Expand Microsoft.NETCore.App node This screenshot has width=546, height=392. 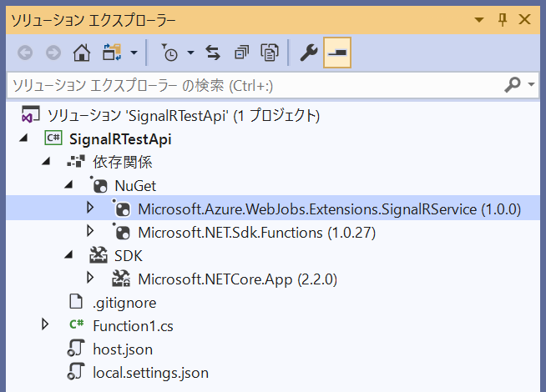click(x=90, y=278)
